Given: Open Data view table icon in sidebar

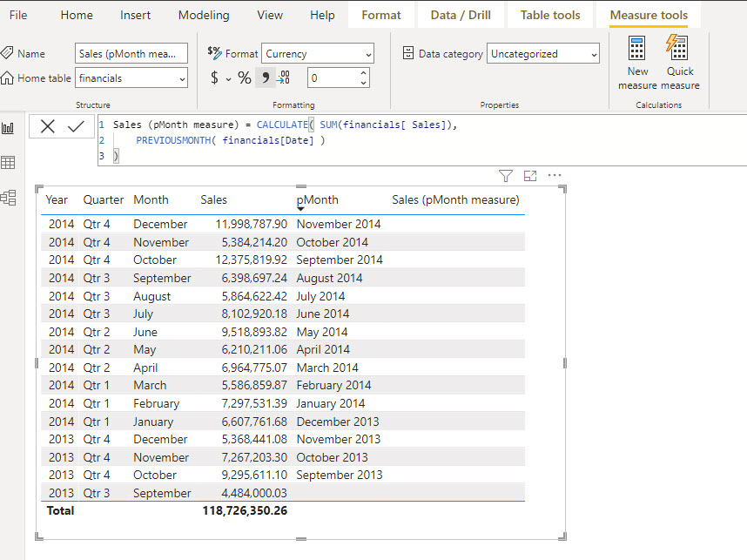Looking at the screenshot, I should (8, 163).
